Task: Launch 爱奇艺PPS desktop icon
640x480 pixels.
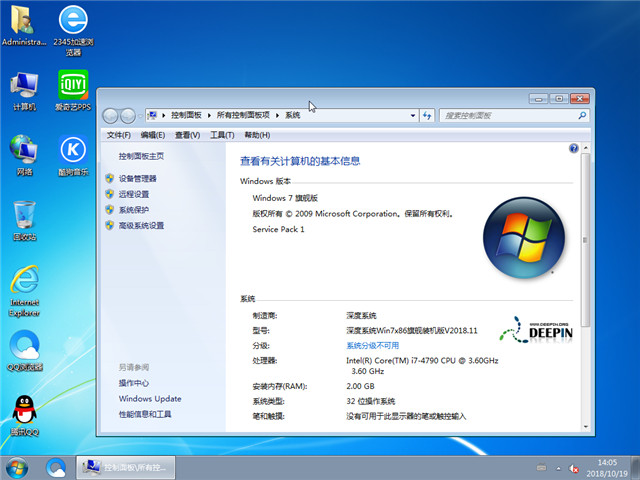Action: (73, 91)
